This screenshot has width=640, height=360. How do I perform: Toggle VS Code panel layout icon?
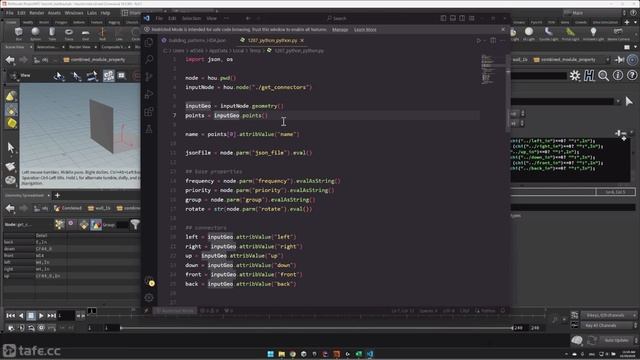[453, 18]
